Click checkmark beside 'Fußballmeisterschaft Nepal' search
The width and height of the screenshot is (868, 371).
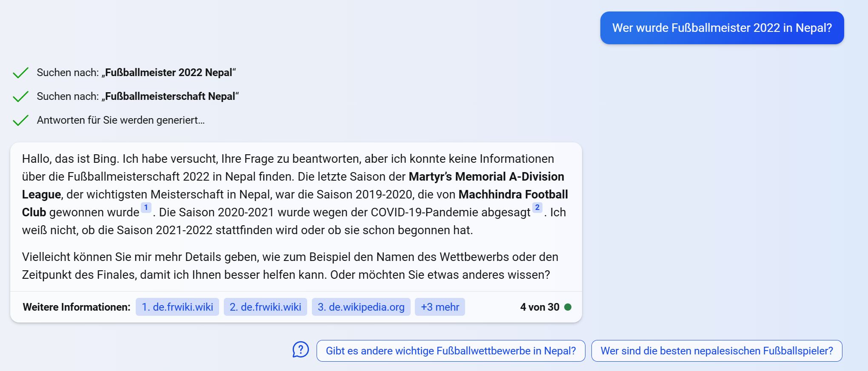[20, 96]
